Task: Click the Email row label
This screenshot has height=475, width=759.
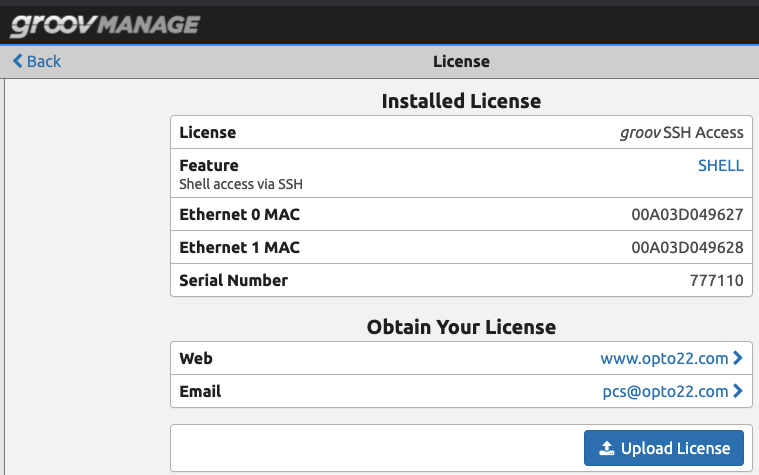Action: click(200, 391)
